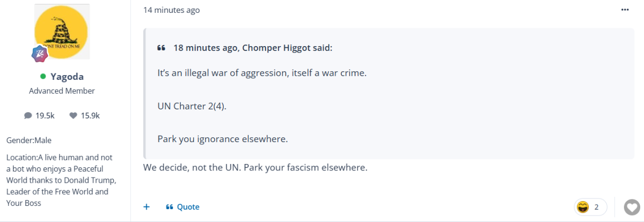This screenshot has width=644, height=222.
Task: Click the laughing emoji reaction
Action: [582, 206]
